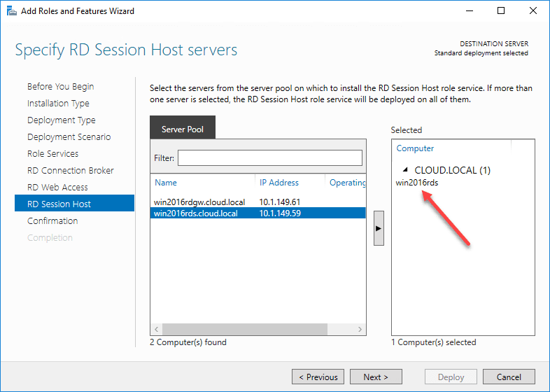Open the Installation Type step

[x=58, y=104]
